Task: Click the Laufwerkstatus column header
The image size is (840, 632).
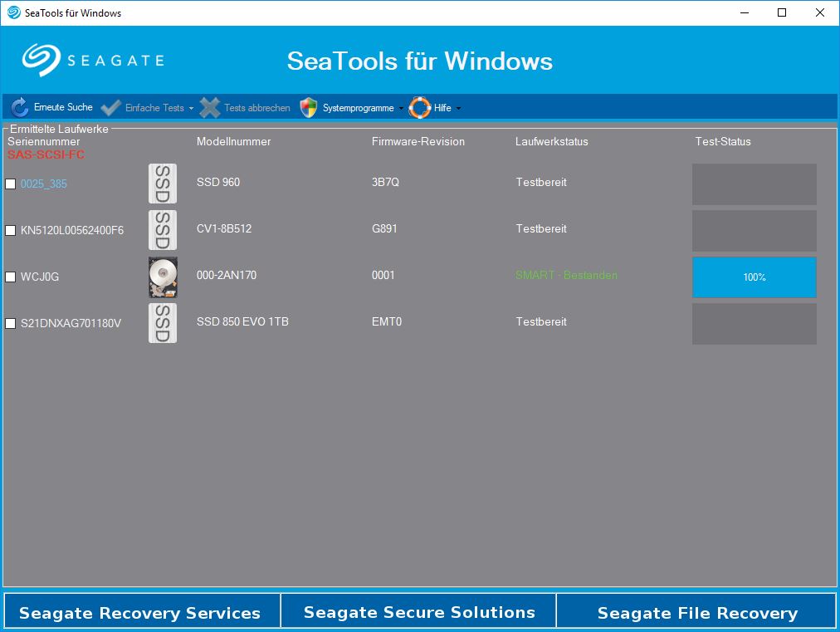Action: [552, 141]
